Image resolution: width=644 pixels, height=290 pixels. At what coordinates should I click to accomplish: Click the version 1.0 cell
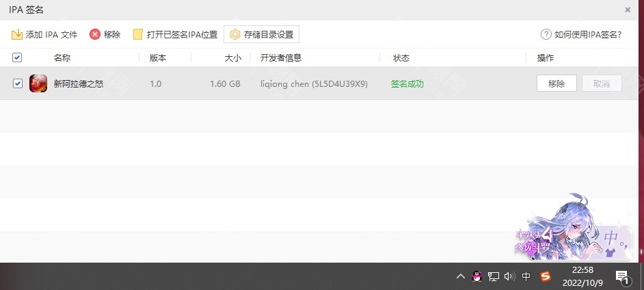tap(155, 84)
